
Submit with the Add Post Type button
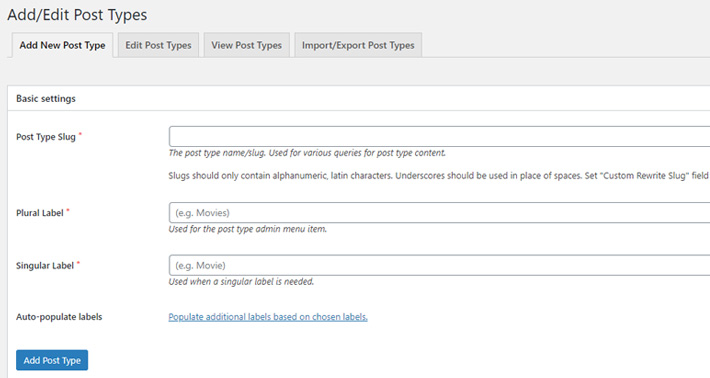[x=52, y=360]
